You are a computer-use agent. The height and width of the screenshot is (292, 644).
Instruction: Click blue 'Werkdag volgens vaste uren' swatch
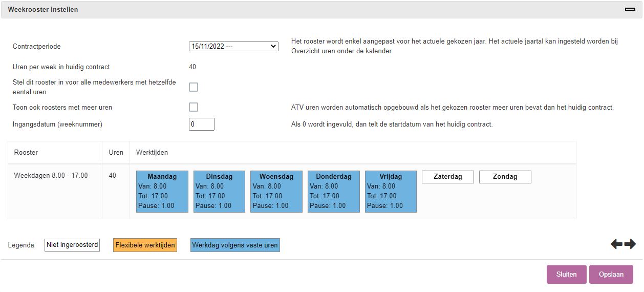[x=235, y=245]
